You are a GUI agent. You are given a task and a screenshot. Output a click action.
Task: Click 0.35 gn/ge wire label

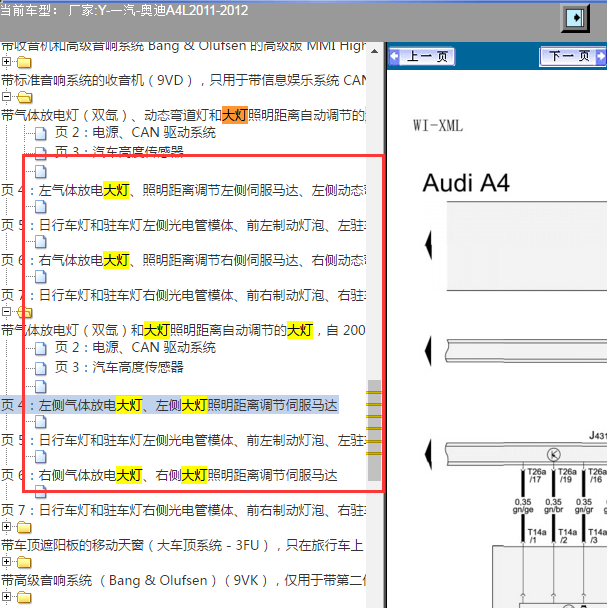click(523, 506)
